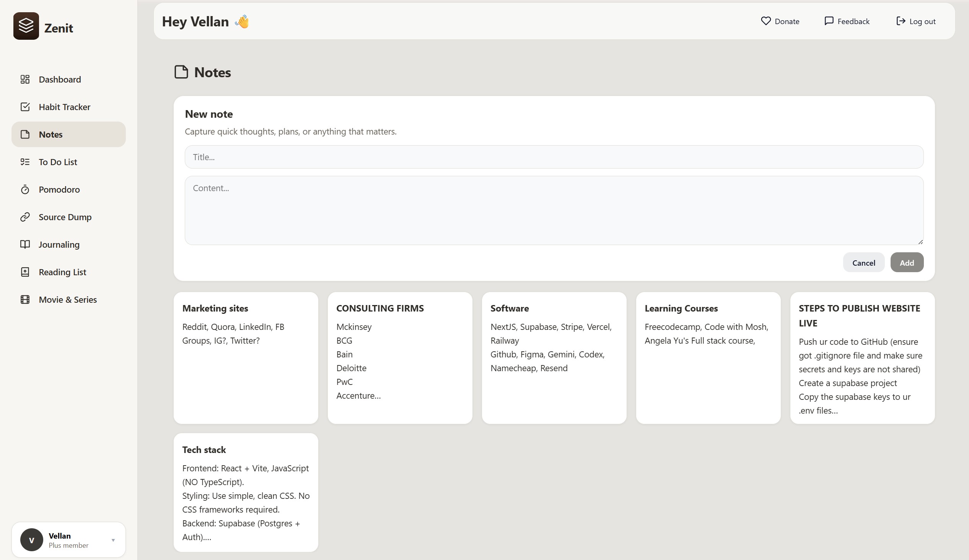Click the Pomodoro timer icon

[x=25, y=190]
